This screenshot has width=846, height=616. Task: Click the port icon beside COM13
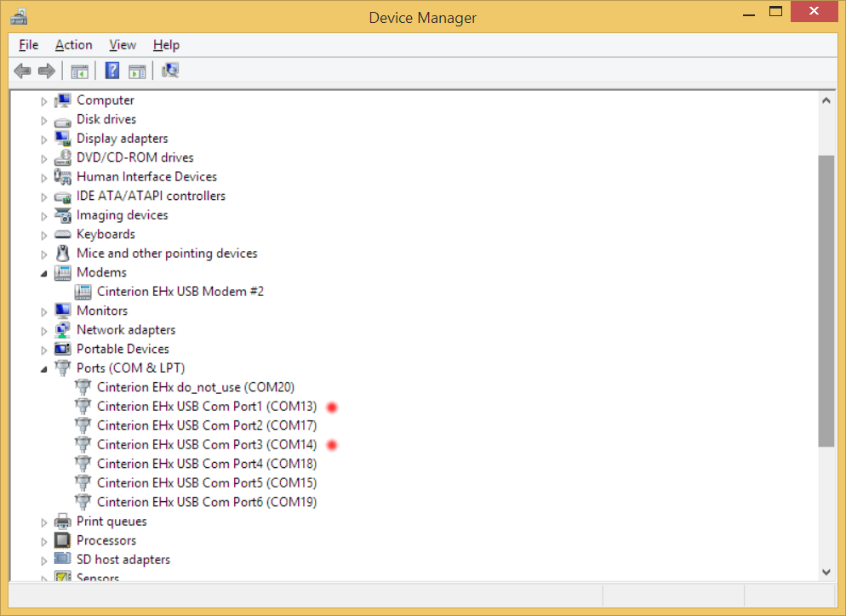coord(83,406)
